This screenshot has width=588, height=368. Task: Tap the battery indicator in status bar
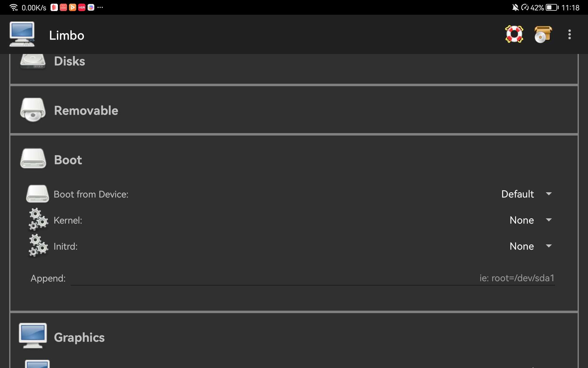(552, 7)
